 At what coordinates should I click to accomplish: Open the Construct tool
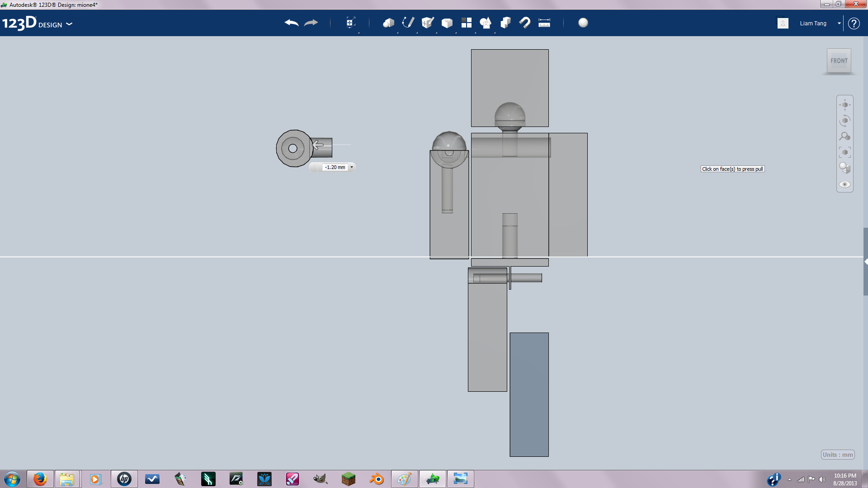click(x=428, y=23)
